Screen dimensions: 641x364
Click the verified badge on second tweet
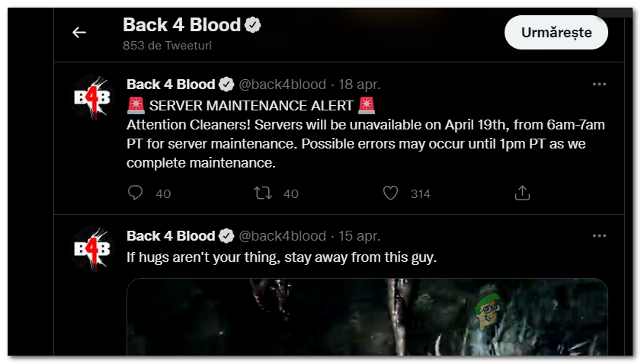pyautogui.click(x=227, y=235)
